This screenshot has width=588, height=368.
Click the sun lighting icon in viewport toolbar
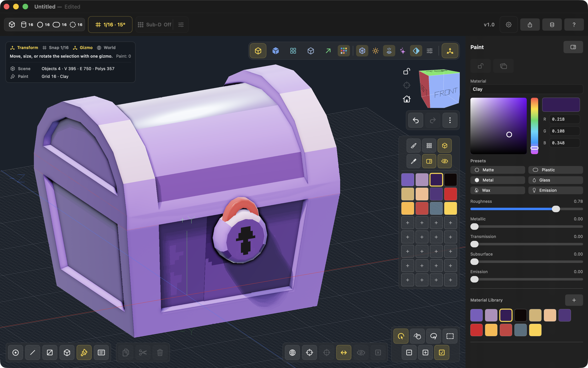(x=375, y=51)
